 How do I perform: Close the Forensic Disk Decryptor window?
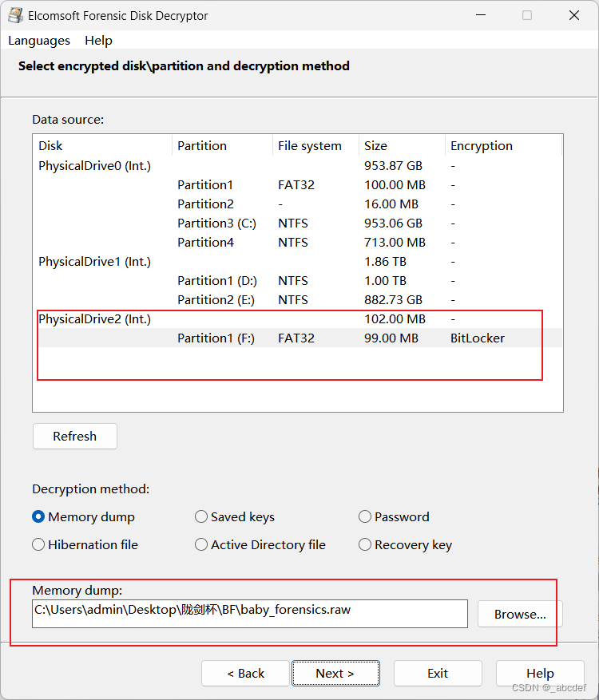(574, 15)
